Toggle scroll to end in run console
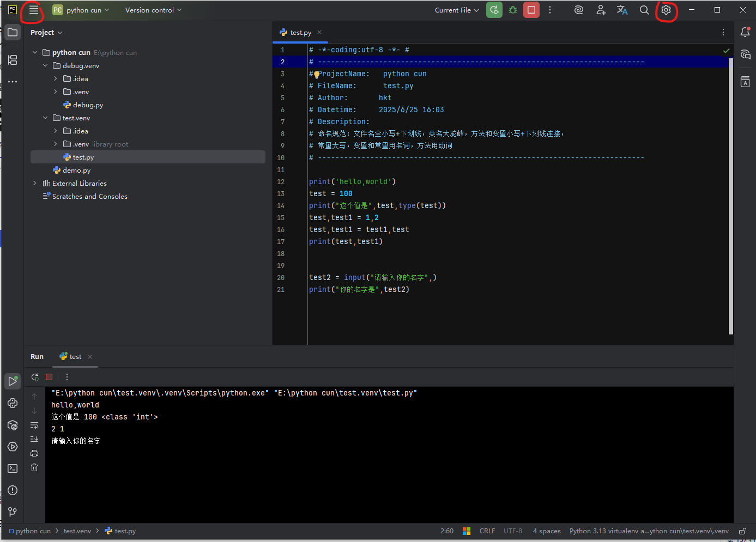 point(34,439)
